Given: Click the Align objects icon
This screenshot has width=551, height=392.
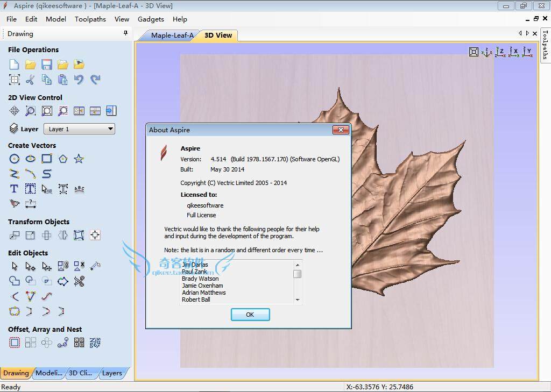Looking at the screenshot, I should click(95, 235).
